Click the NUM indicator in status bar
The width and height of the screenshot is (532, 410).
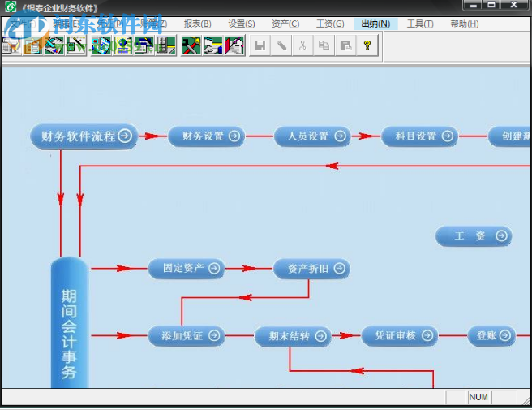coord(478,397)
